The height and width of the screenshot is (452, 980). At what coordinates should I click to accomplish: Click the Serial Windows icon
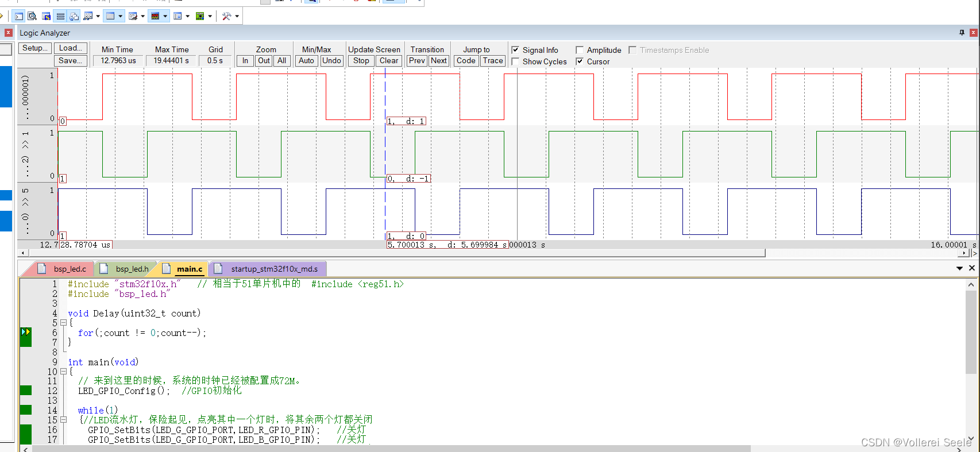point(133,16)
